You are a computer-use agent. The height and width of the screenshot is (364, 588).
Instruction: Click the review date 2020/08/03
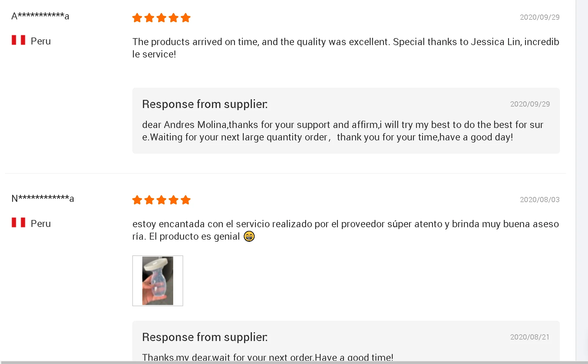pos(540,200)
